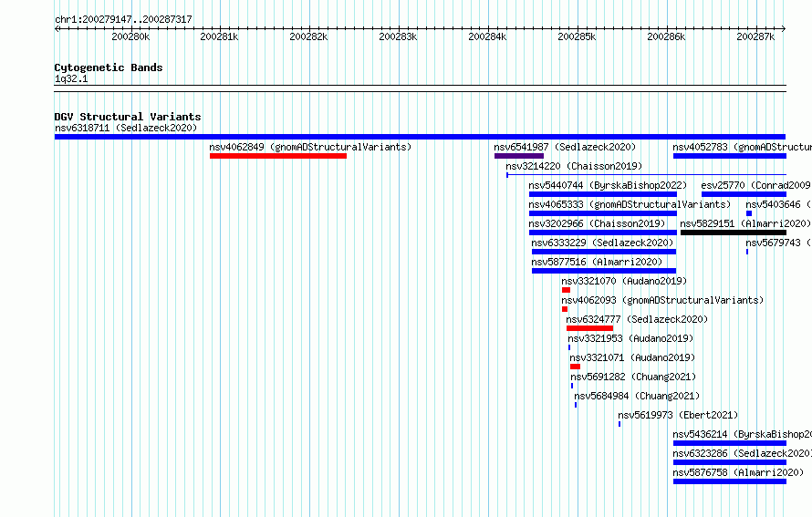Click the blue bar under nsv5877516
This screenshot has height=517, width=812.
[604, 271]
